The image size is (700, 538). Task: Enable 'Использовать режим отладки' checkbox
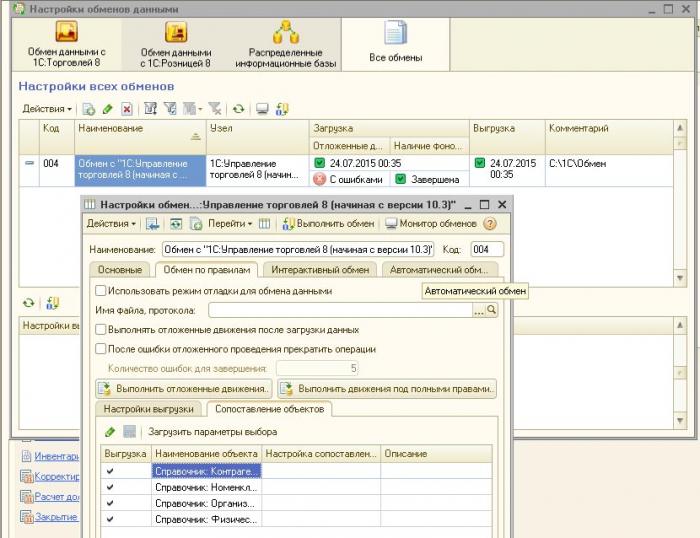pyautogui.click(x=101, y=291)
